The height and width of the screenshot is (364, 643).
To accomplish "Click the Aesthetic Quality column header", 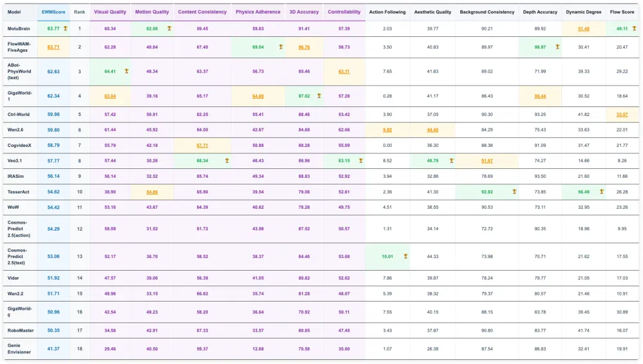I will pos(433,12).
